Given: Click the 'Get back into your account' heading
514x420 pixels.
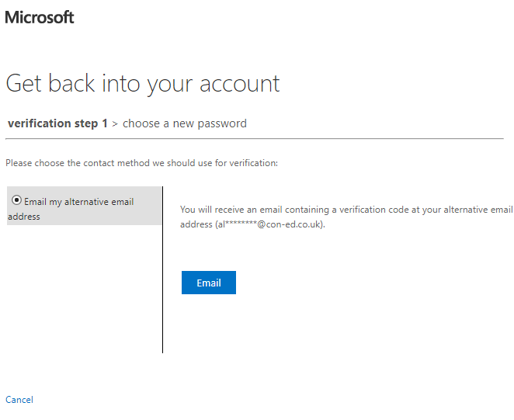Looking at the screenshot, I should pos(143,84).
